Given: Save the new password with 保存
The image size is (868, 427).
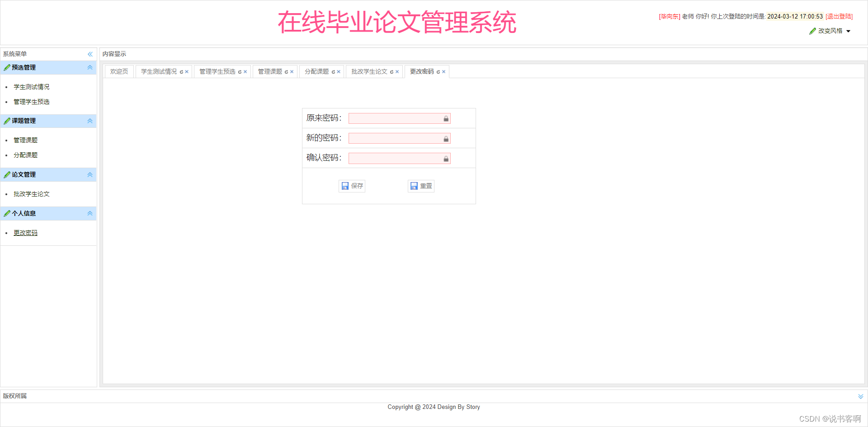Looking at the screenshot, I should coord(352,186).
